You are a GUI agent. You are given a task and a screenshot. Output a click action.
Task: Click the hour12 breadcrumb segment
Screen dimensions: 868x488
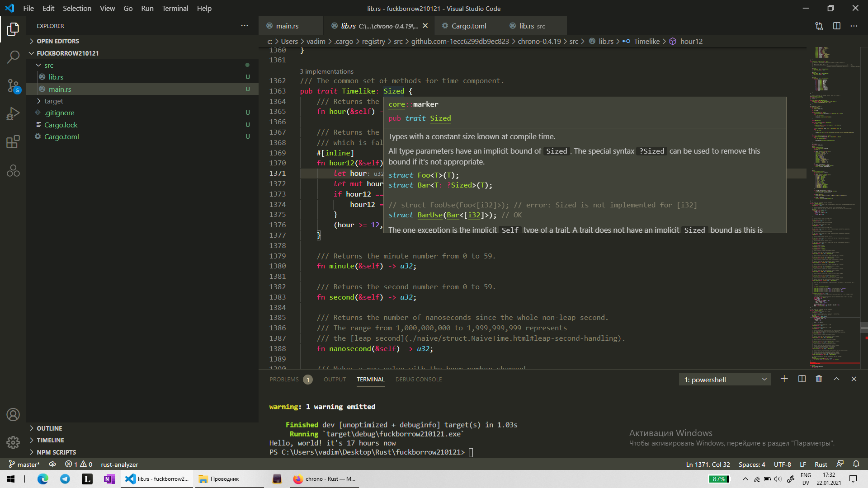click(x=691, y=41)
